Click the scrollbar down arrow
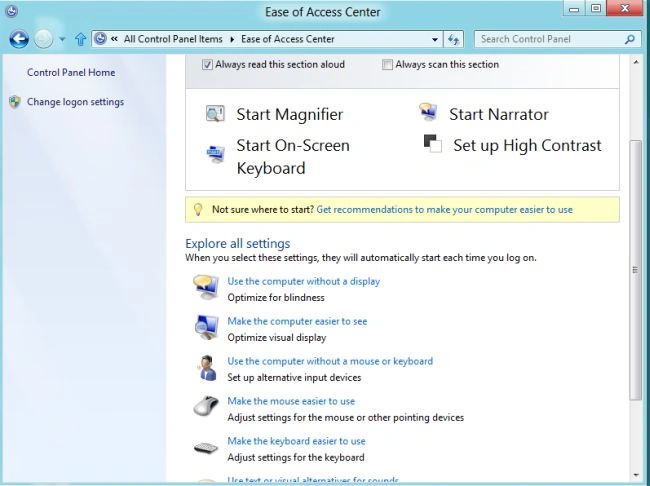Screen dimensions: 650x486 [x=636, y=475]
